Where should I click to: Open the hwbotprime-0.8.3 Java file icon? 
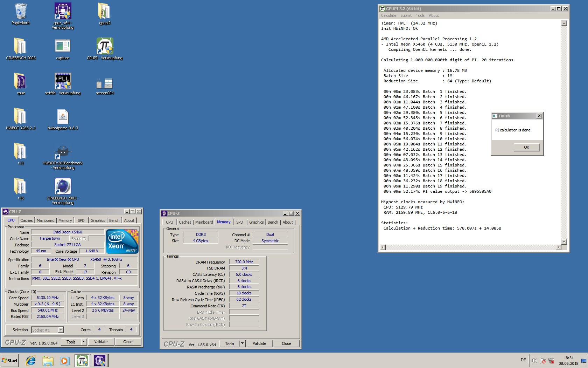[x=63, y=119]
